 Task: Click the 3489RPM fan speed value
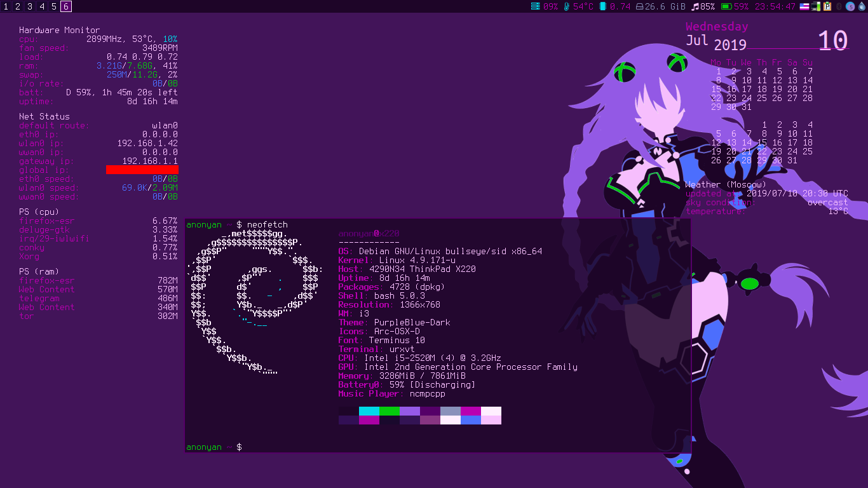coord(159,48)
